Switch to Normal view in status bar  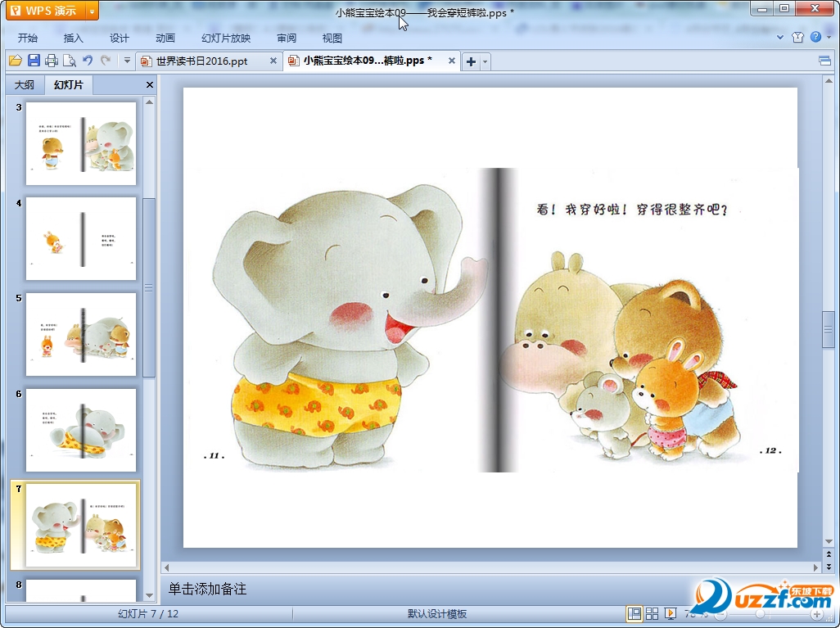(635, 613)
